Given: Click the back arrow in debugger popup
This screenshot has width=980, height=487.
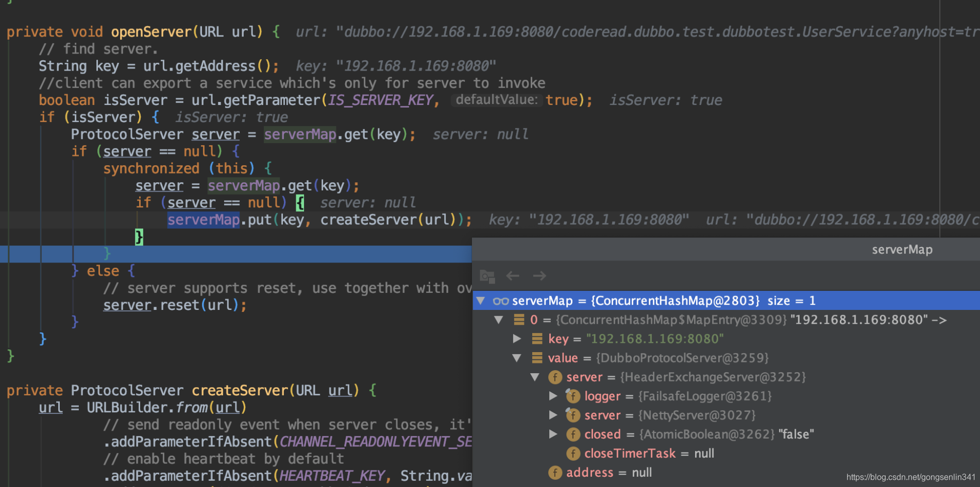Looking at the screenshot, I should pos(513,276).
